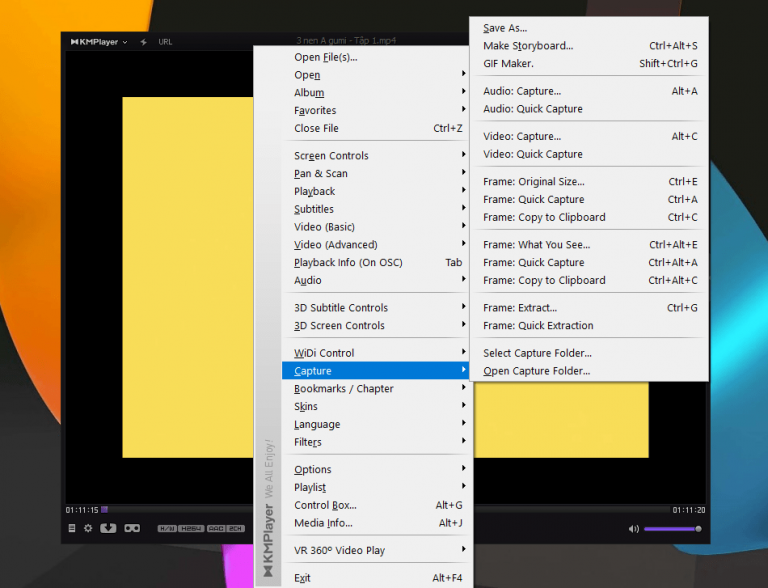The height and width of the screenshot is (588, 768).
Task: Expand the Favorites submenu
Action: tap(377, 110)
